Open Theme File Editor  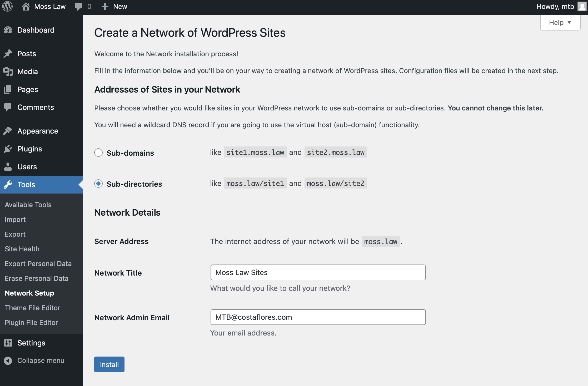tap(33, 308)
